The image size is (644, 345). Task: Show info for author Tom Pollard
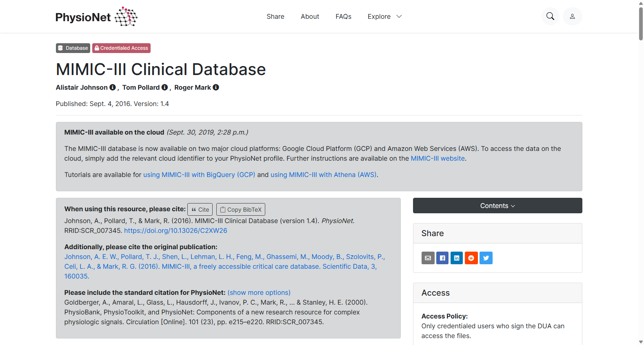point(164,87)
